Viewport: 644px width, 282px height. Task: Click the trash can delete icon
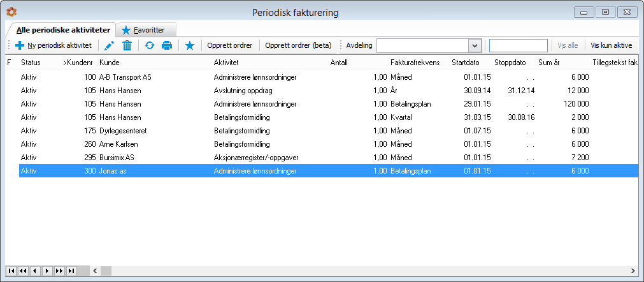tap(127, 46)
